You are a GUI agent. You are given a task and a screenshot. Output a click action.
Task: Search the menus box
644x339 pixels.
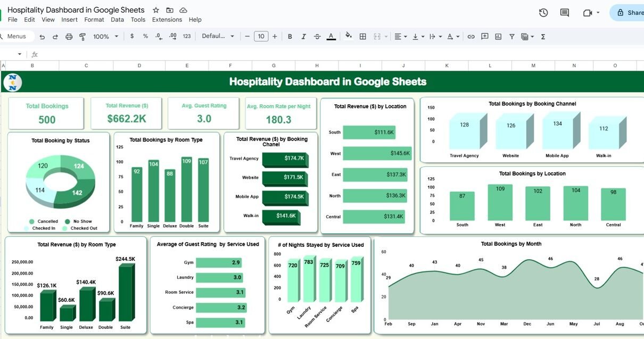(16, 36)
